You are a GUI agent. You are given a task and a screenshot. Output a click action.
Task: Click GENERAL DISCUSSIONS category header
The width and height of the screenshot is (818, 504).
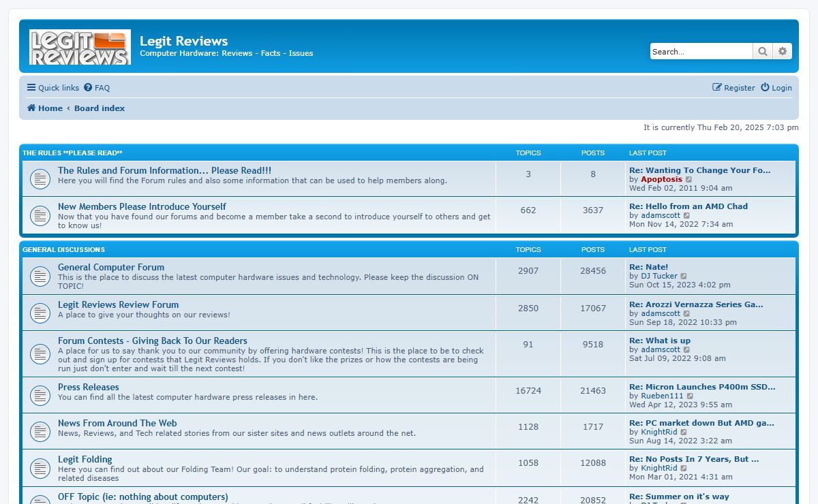[63, 250]
